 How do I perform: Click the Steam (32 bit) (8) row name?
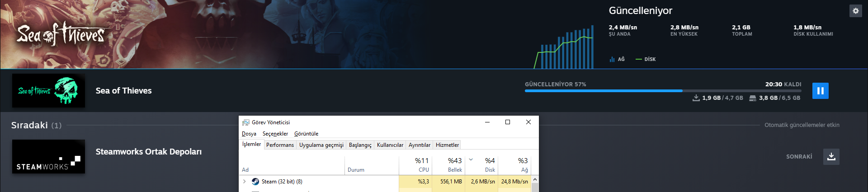[282, 182]
